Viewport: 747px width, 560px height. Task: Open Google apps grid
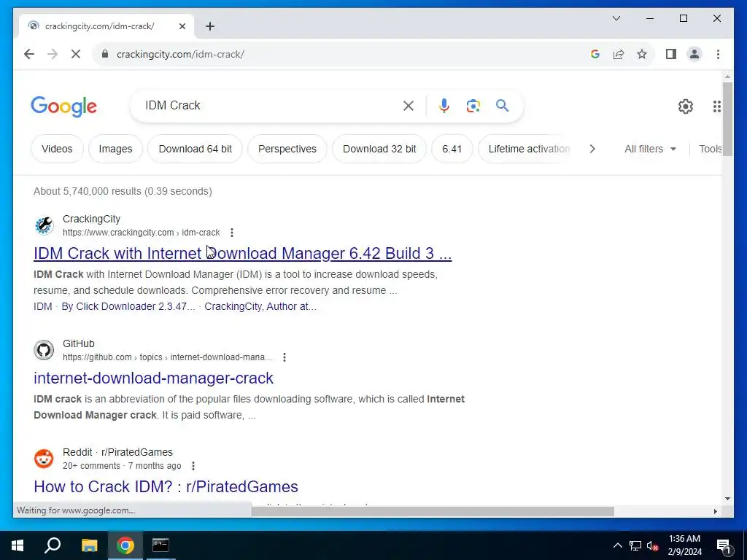[x=717, y=106]
